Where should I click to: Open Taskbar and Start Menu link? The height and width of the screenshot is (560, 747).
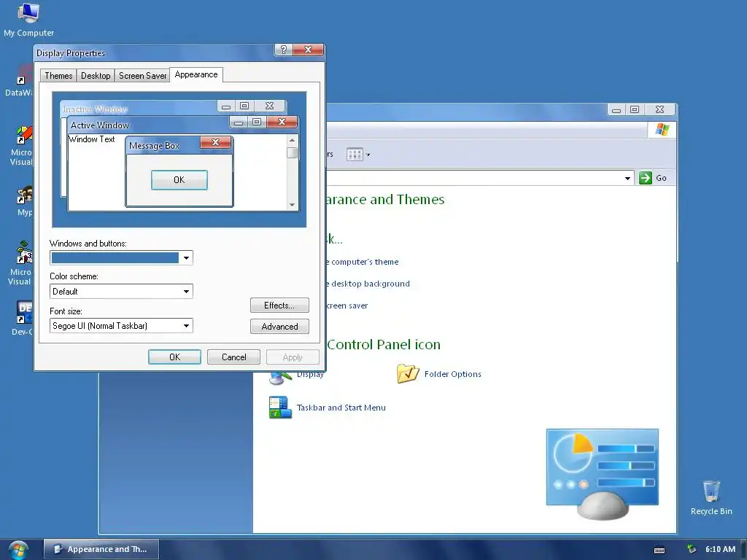[x=341, y=408]
